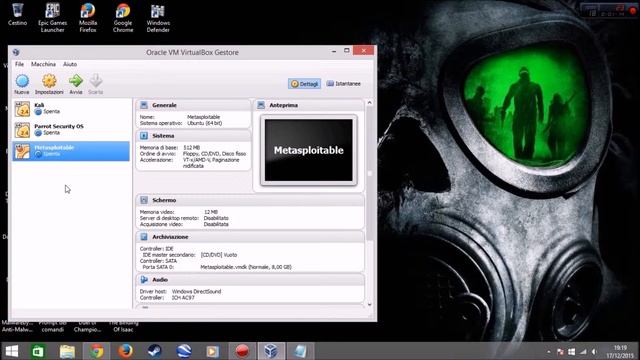This screenshot has width=640, height=360.
Task: Click the volume icon in system tray
Action: (x=594, y=351)
